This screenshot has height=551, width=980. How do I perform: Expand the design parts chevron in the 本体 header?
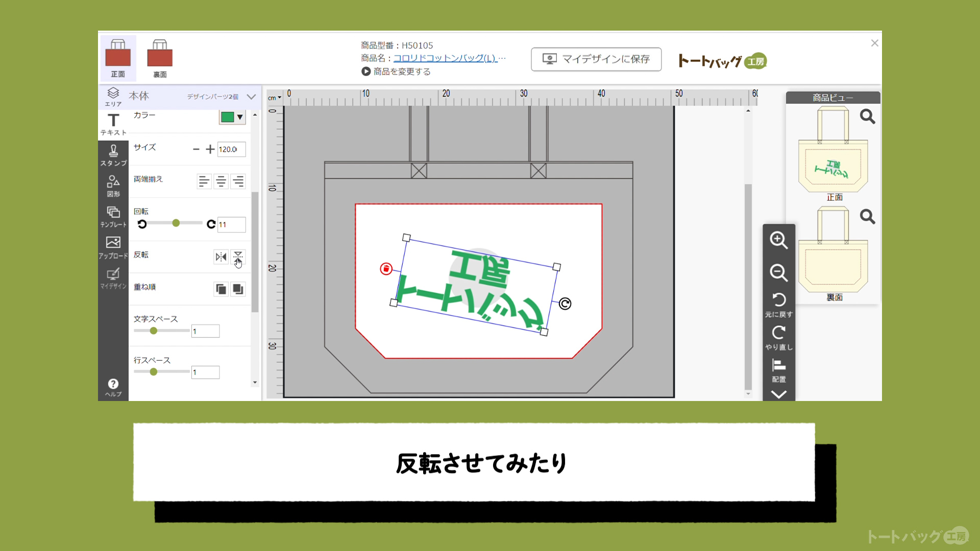(251, 96)
